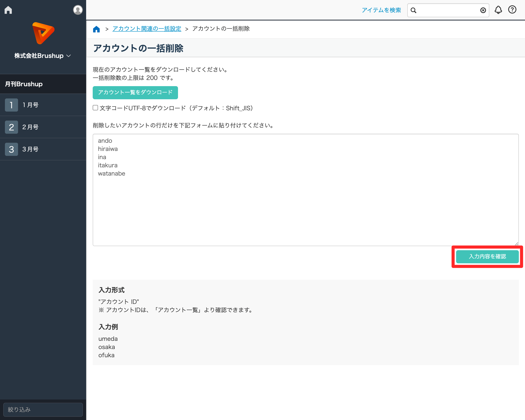This screenshot has width=525, height=420.
Task: Click the "アカウント ID" format text
Action: coord(119,302)
